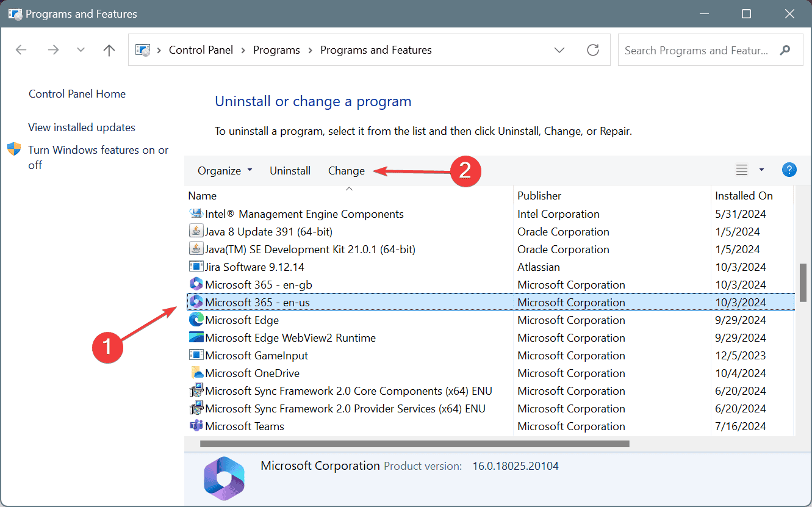
Task: Open View installed updates link
Action: [82, 128]
